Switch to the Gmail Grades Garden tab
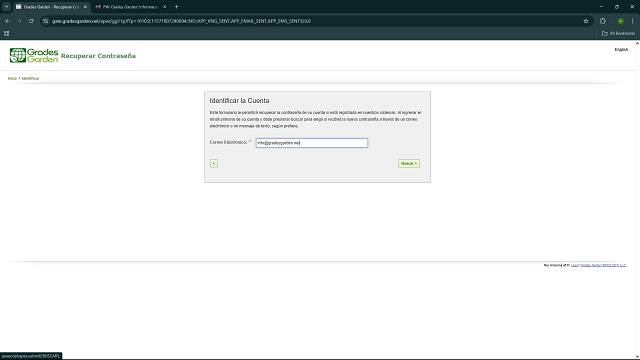 pyautogui.click(x=131, y=7)
